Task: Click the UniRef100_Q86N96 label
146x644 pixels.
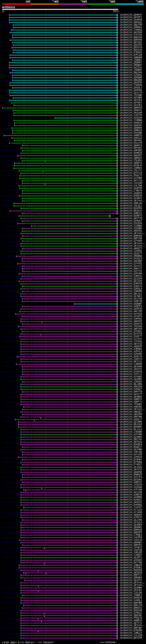Action: pos(131,128)
